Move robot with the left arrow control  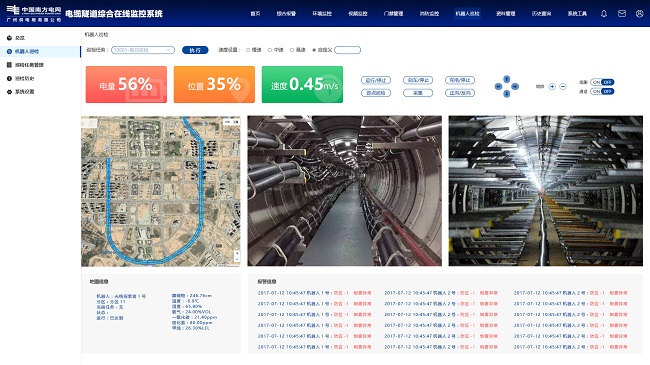pos(498,86)
